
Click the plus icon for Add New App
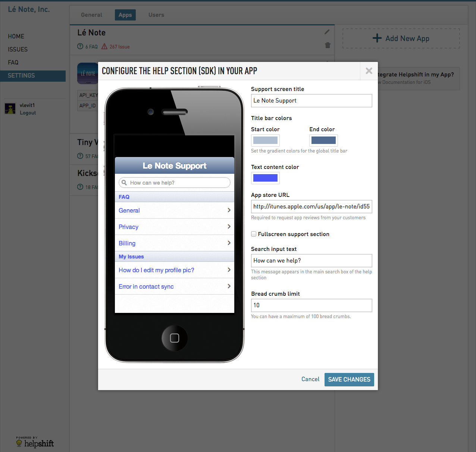click(x=377, y=38)
